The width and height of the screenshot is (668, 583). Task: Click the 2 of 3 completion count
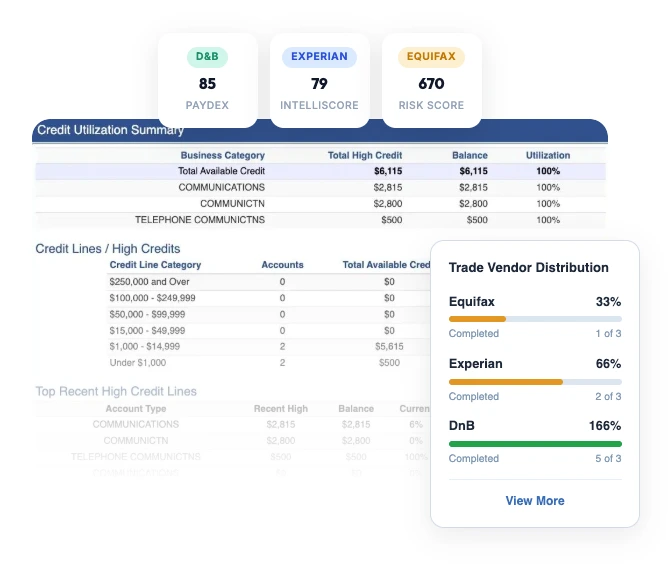[x=608, y=396]
